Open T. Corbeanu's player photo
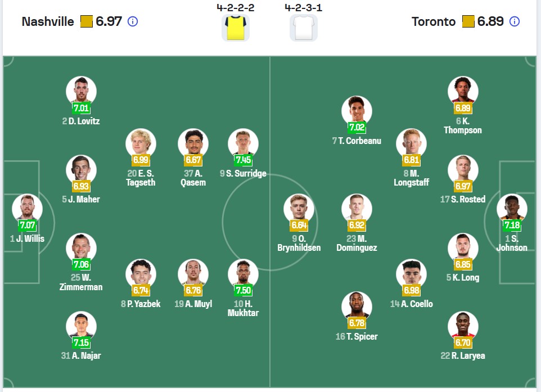541x392 pixels. [x=357, y=111]
